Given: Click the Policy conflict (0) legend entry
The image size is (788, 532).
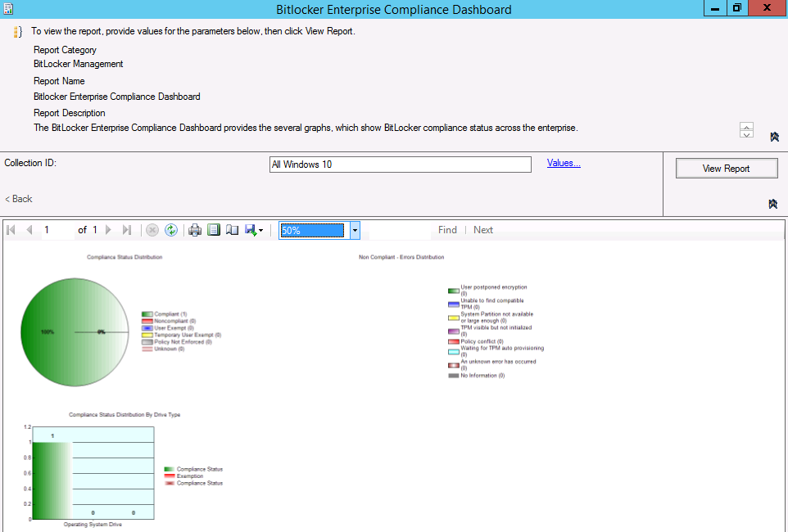Looking at the screenshot, I should pyautogui.click(x=476, y=341).
